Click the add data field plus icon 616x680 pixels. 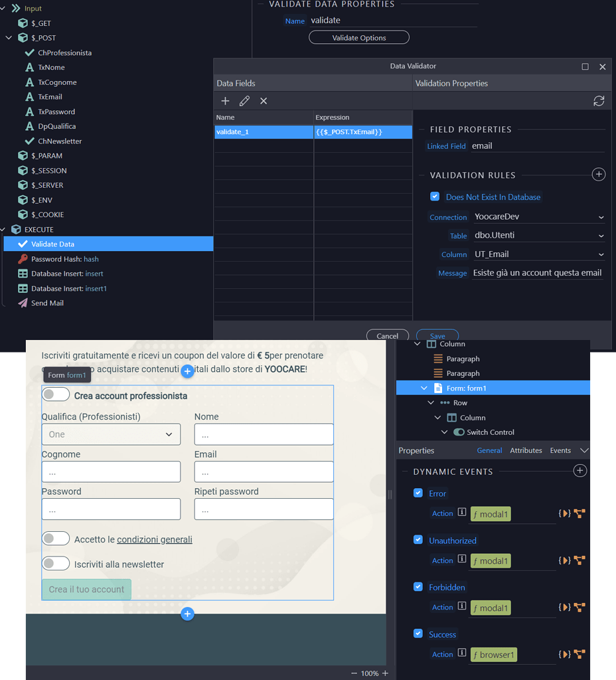(225, 101)
